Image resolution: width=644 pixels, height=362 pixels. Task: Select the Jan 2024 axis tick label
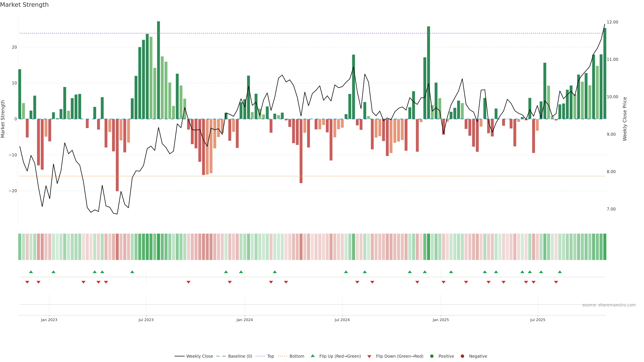click(x=245, y=320)
